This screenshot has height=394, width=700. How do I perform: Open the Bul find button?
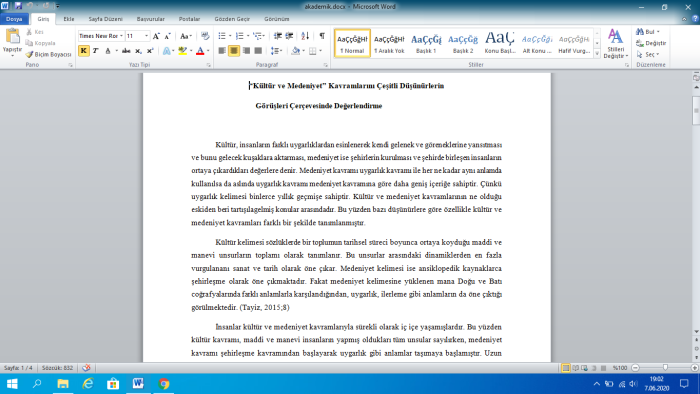click(x=647, y=32)
